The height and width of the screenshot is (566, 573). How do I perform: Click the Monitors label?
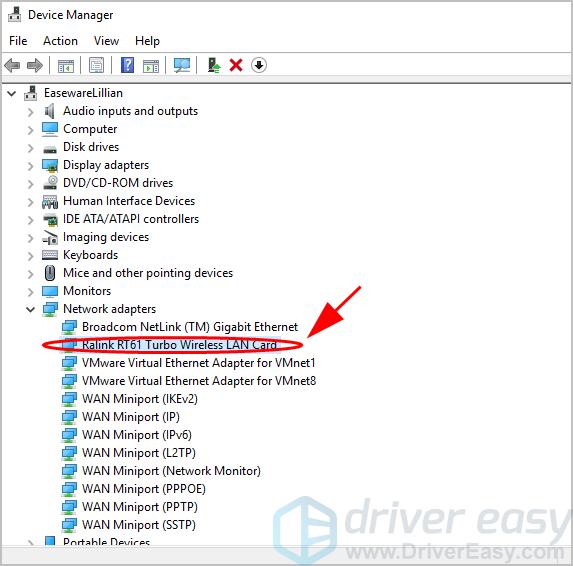[x=87, y=291]
